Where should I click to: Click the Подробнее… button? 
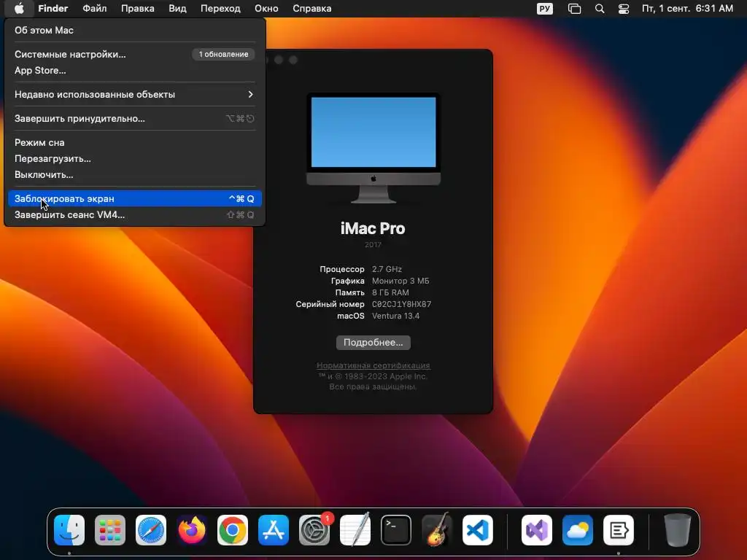point(373,343)
